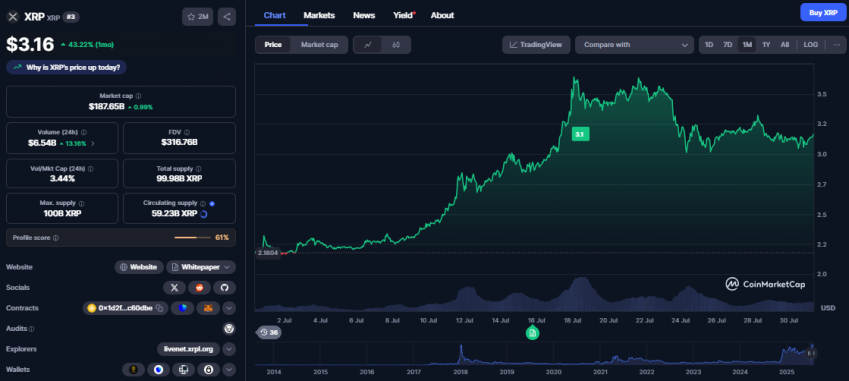Click the $316.76B FDV value
Image resolution: width=849 pixels, height=381 pixels.
coord(179,143)
